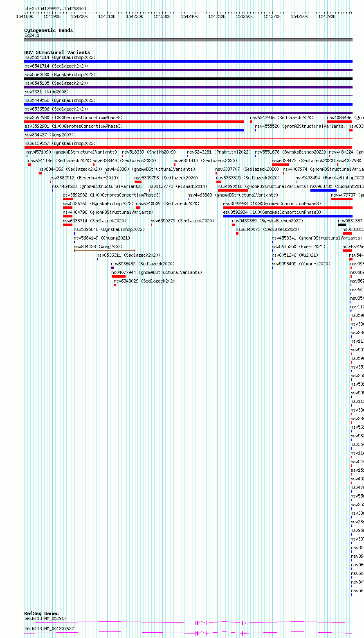Screen dimensions: 364x638
Task: Click the nsv834428 (Wong2007) label
Action: point(98,247)
